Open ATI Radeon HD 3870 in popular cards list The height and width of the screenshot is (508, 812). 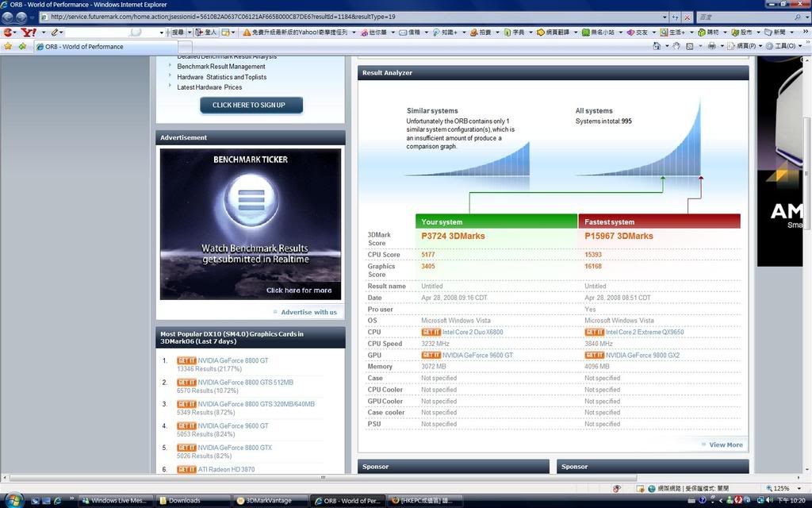226,469
